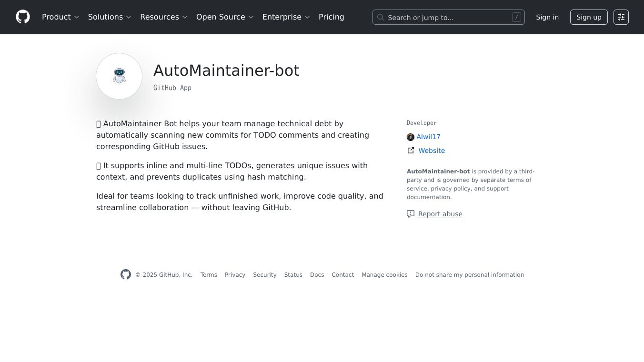
Task: Open Manage cookies in the footer
Action: tap(384, 275)
